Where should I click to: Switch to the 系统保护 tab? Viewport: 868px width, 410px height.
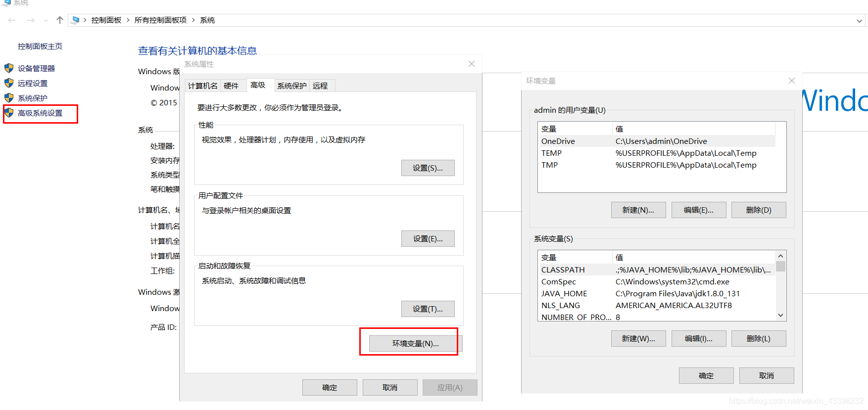[292, 86]
